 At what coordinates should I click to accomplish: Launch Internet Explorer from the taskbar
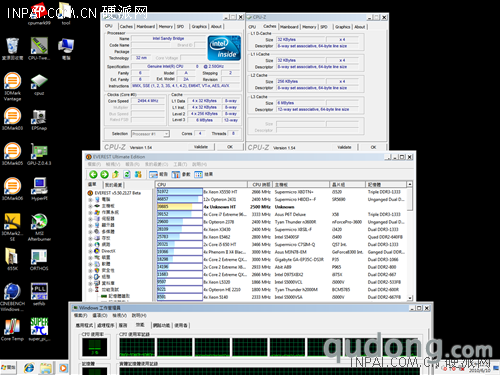click(29, 368)
